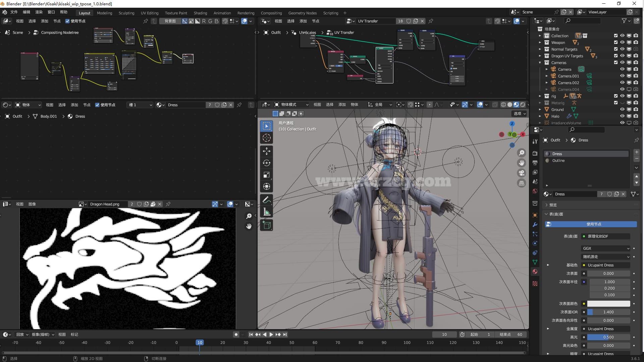Click the subsurface color white swatch
This screenshot has width=644, height=362.
pos(608,304)
